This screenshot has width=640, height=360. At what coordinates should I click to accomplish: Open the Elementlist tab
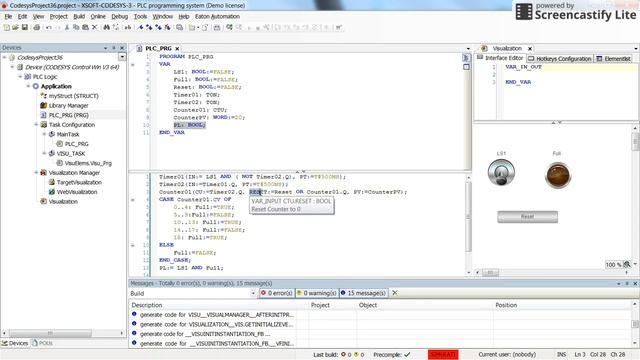click(x=613, y=59)
